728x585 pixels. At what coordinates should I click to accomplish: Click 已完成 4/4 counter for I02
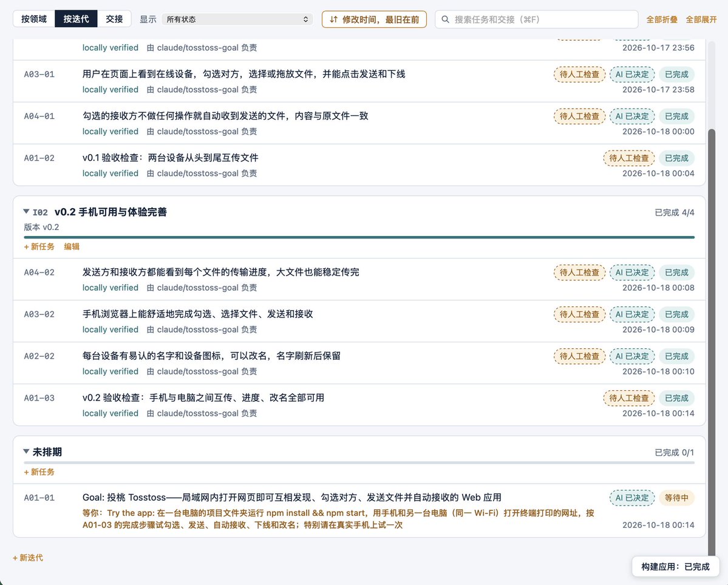pos(674,212)
